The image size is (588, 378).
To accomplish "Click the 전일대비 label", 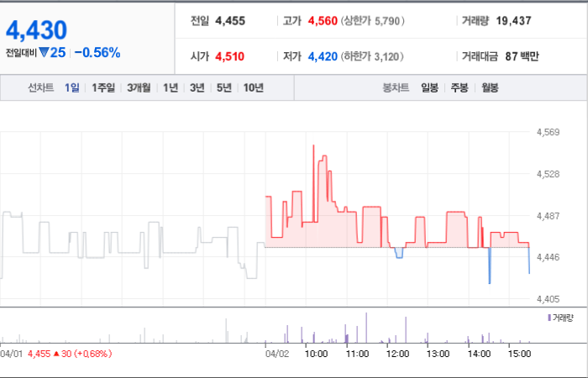I will pyautogui.click(x=21, y=53).
